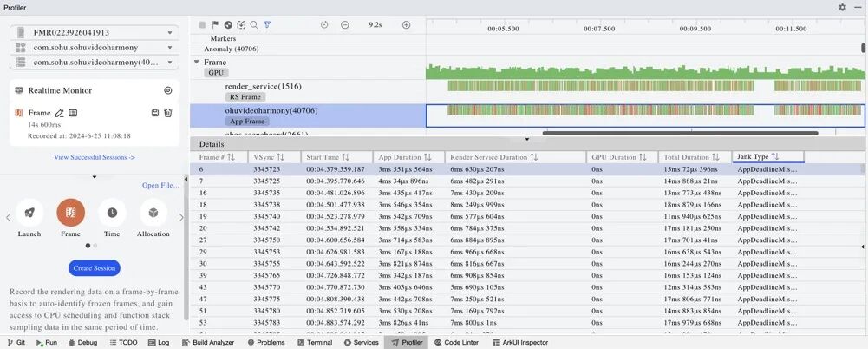Click the timer reset icon near zoom controls
Screen dimensions: 868x349
coord(324,25)
